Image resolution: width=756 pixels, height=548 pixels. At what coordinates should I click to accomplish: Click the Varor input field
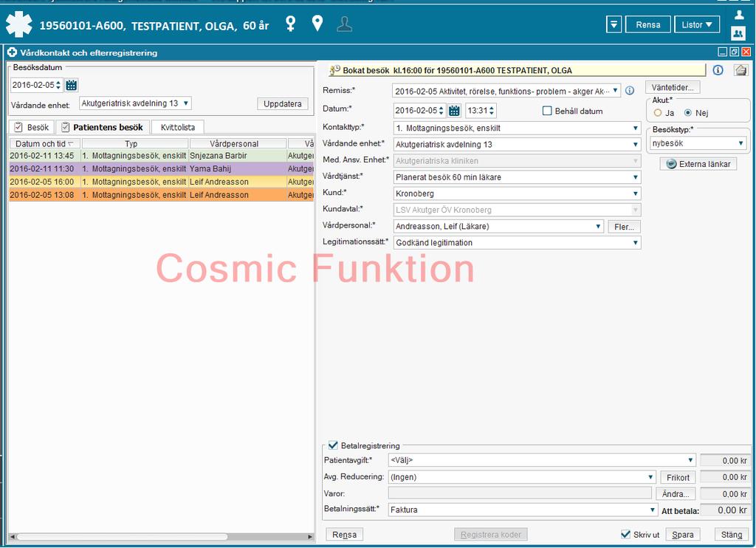point(520,493)
